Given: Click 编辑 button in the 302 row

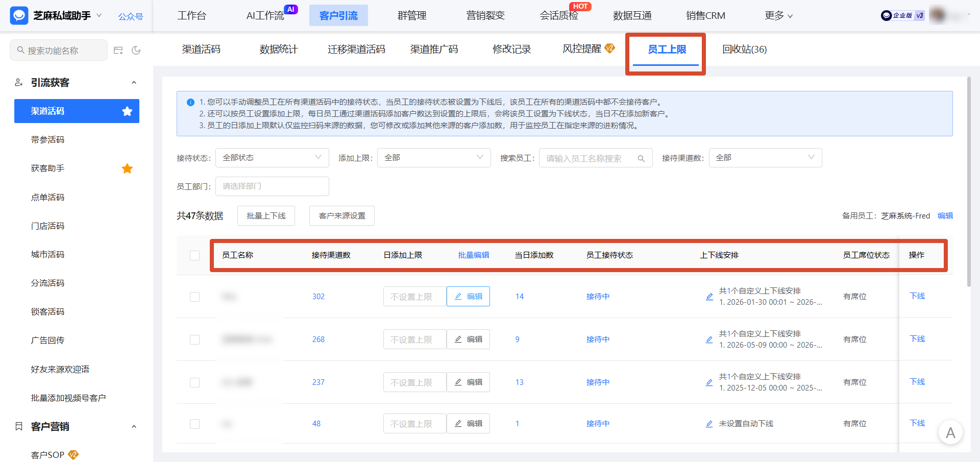Looking at the screenshot, I should click(468, 296).
